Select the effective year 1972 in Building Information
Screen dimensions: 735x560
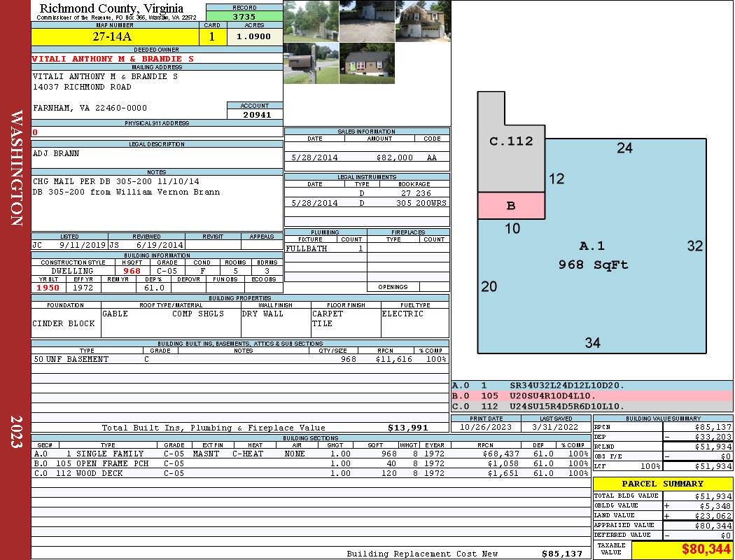[83, 288]
